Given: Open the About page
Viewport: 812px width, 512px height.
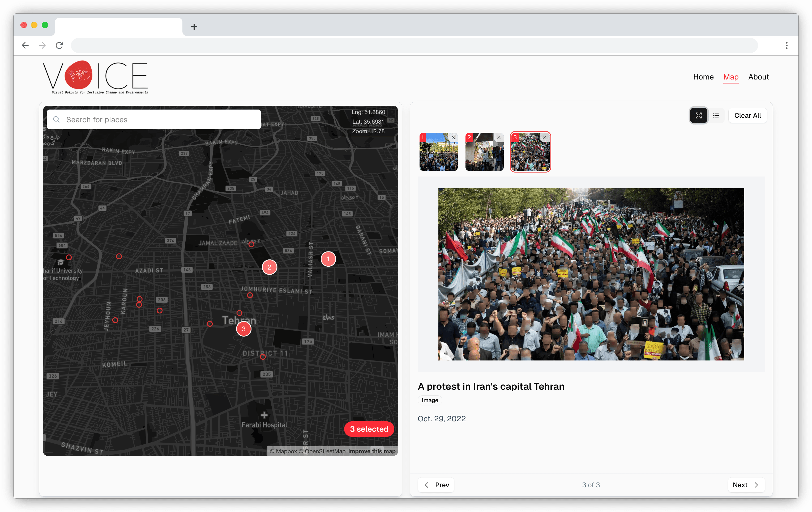Looking at the screenshot, I should point(759,77).
